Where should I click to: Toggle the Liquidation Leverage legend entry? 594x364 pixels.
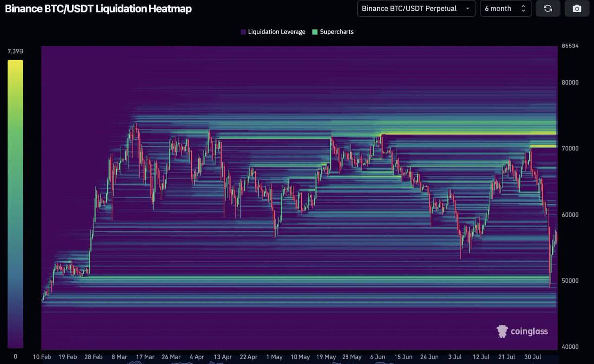[272, 31]
